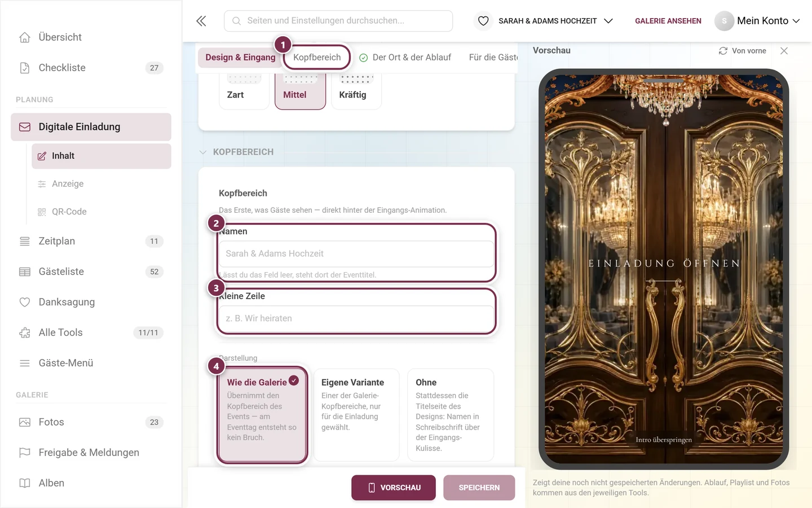Open the Inhalt submenu item

101,156
